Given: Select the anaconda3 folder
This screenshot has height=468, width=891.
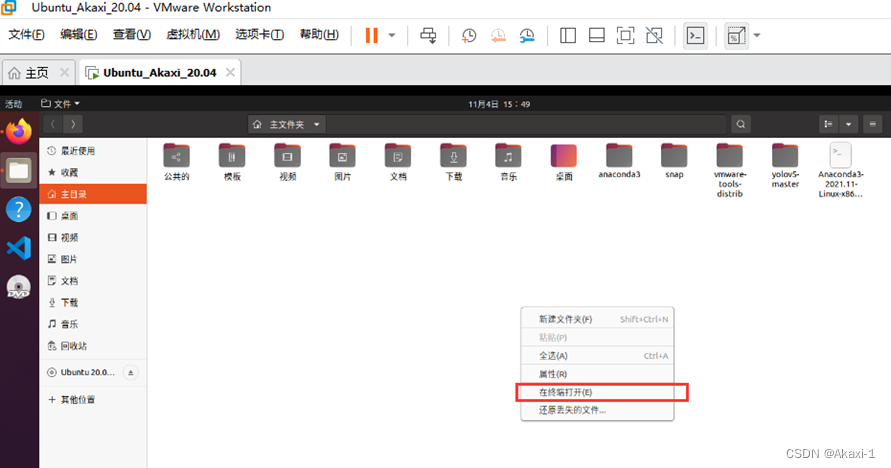Looking at the screenshot, I should click(619, 161).
